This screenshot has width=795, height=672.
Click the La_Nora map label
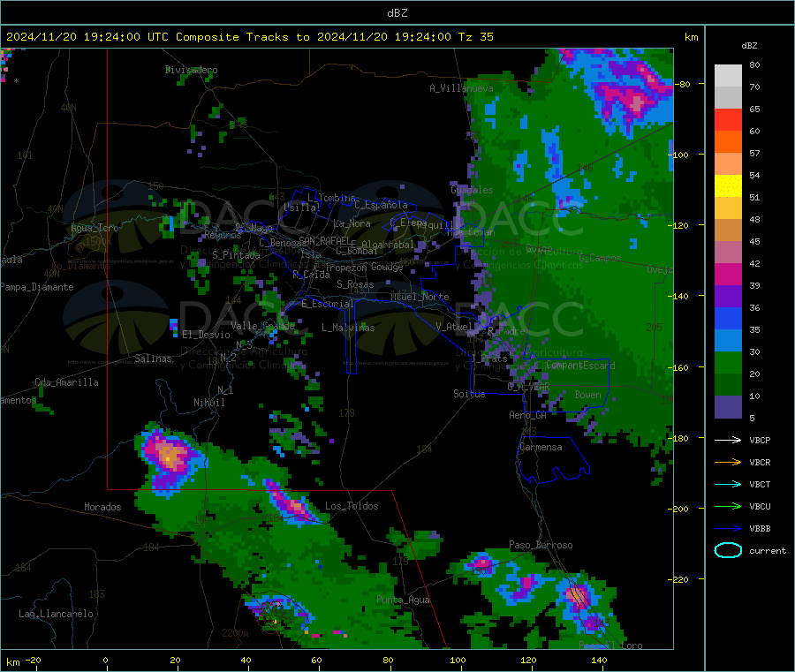click(x=352, y=223)
